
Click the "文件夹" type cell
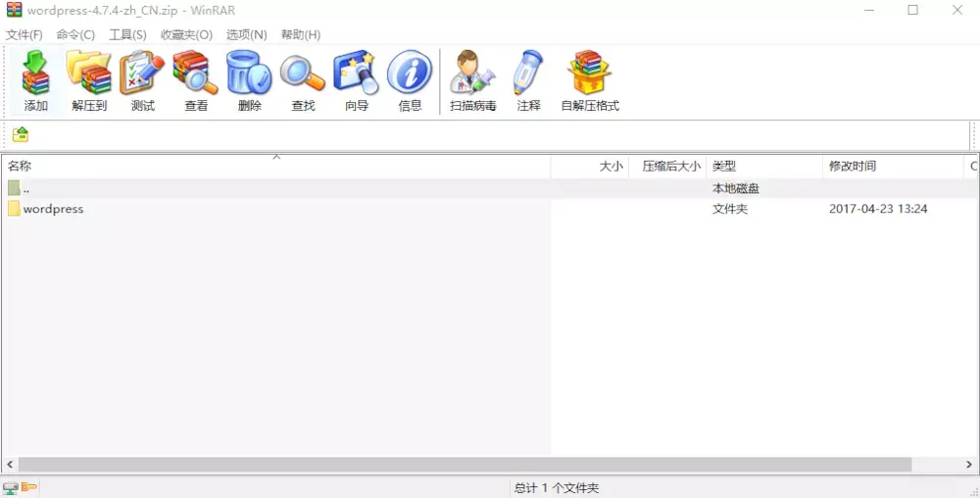tap(730, 209)
